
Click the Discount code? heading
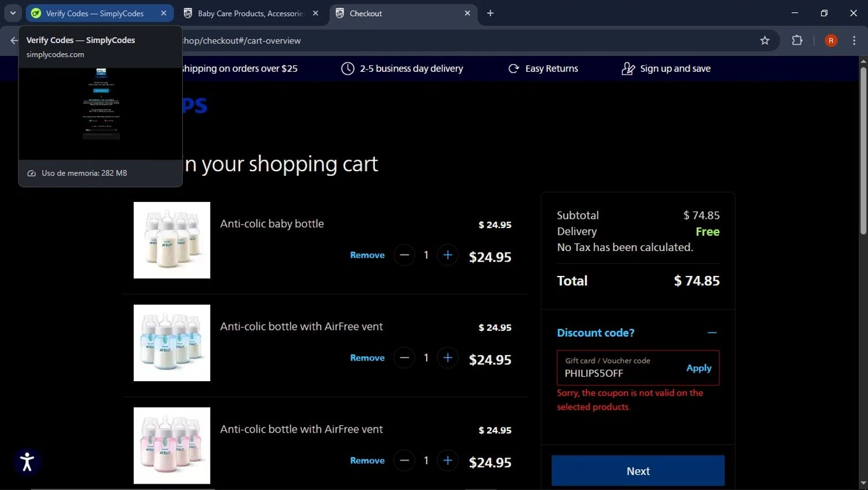click(595, 333)
